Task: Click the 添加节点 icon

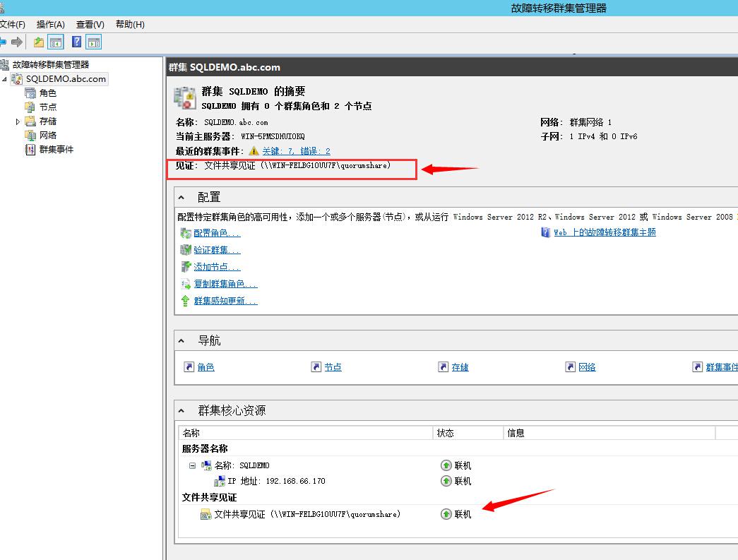Action: (186, 267)
